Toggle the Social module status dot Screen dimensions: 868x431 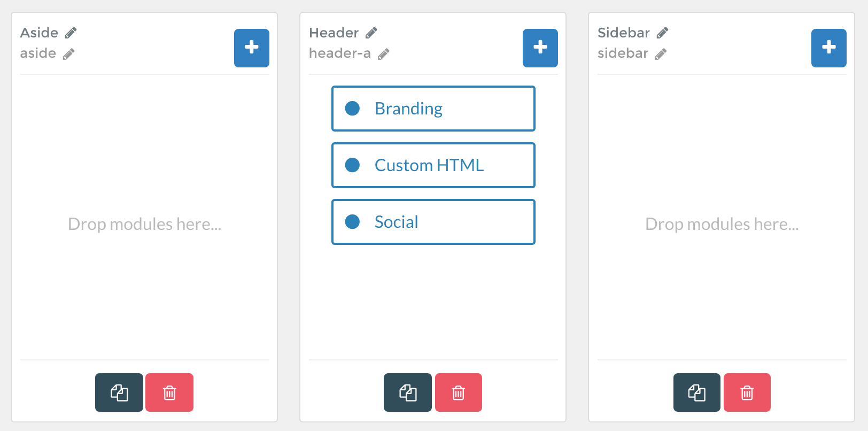[352, 221]
